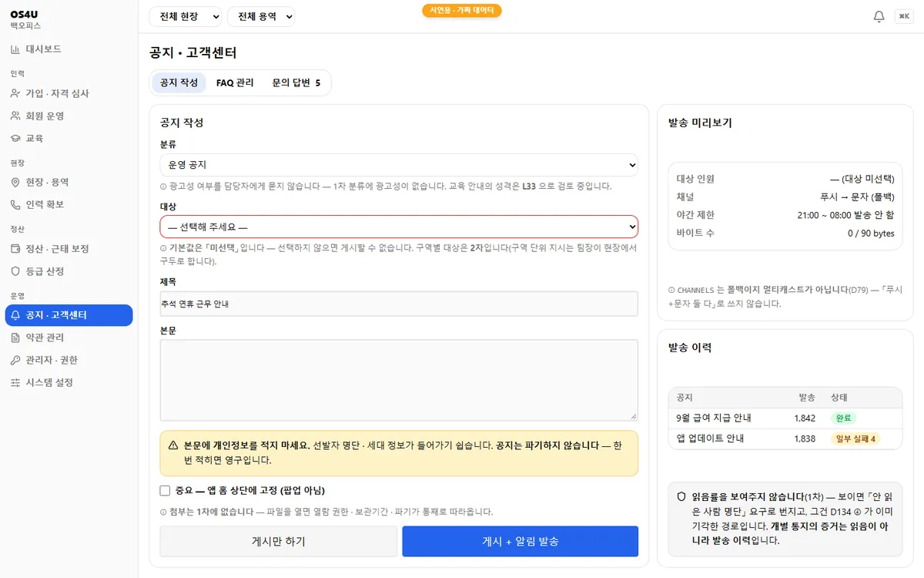Click the 등급 산정 shield icon
This screenshot has width=924, height=578.
(x=15, y=271)
